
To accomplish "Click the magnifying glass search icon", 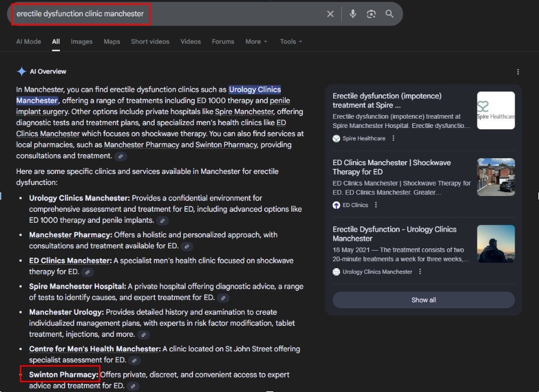I will click(390, 14).
